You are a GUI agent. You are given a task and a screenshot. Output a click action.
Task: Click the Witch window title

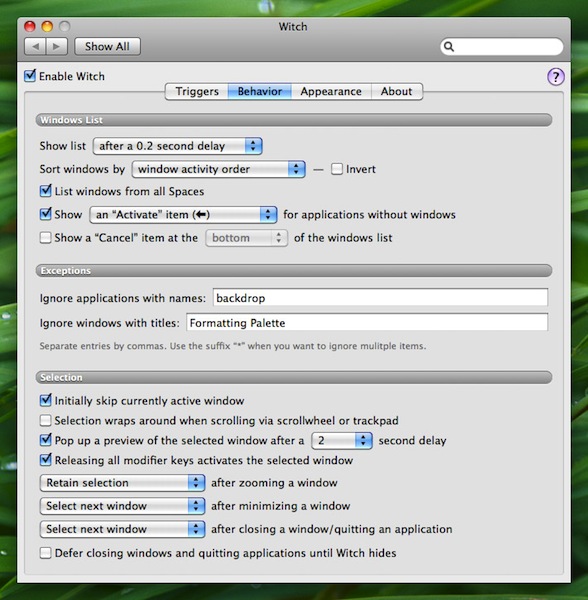coord(293,27)
